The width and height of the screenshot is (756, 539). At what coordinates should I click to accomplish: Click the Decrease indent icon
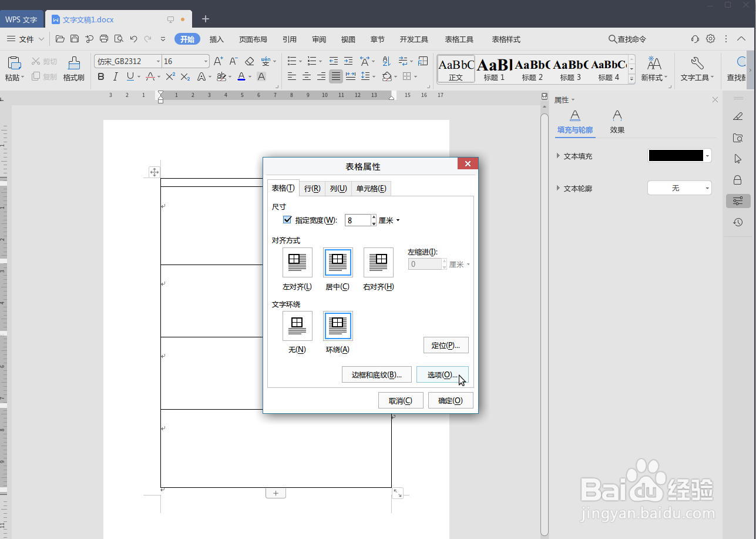[x=334, y=61]
